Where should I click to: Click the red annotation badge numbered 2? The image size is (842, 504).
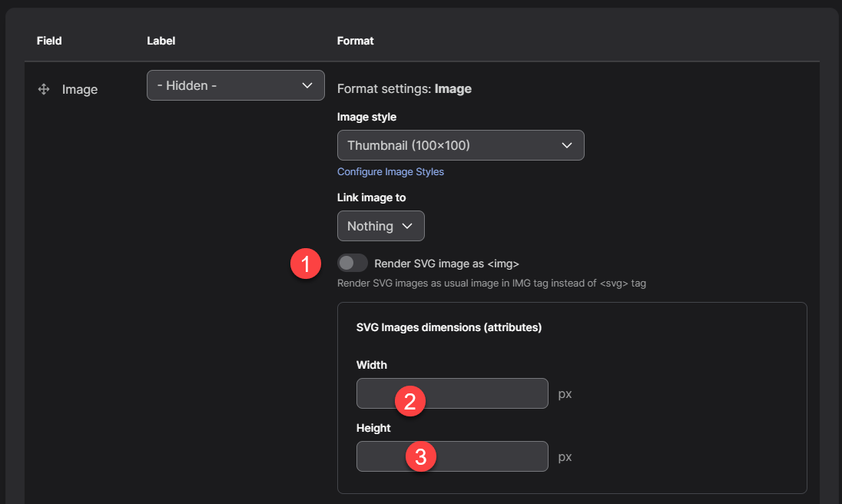tap(409, 401)
